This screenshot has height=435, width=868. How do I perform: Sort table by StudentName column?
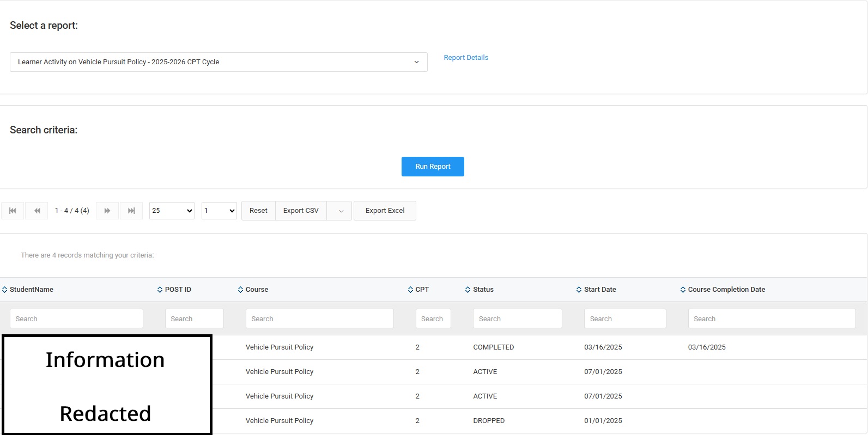31,290
